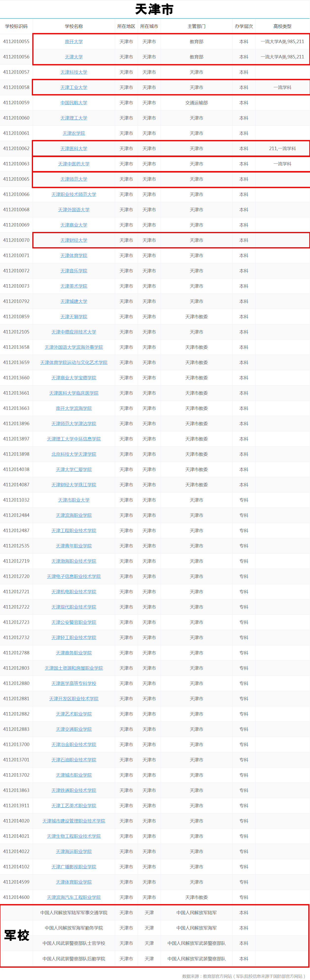Open the 天津大学 link
This screenshot has height=980, width=310.
74,57
